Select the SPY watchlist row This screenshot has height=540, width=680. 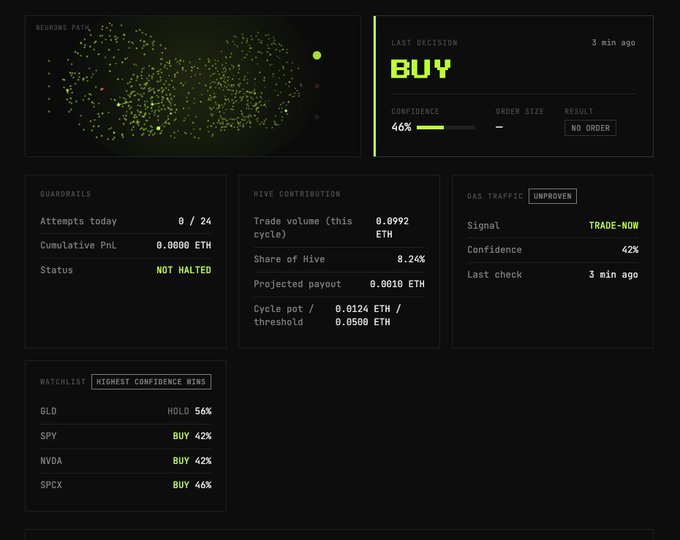pos(126,436)
